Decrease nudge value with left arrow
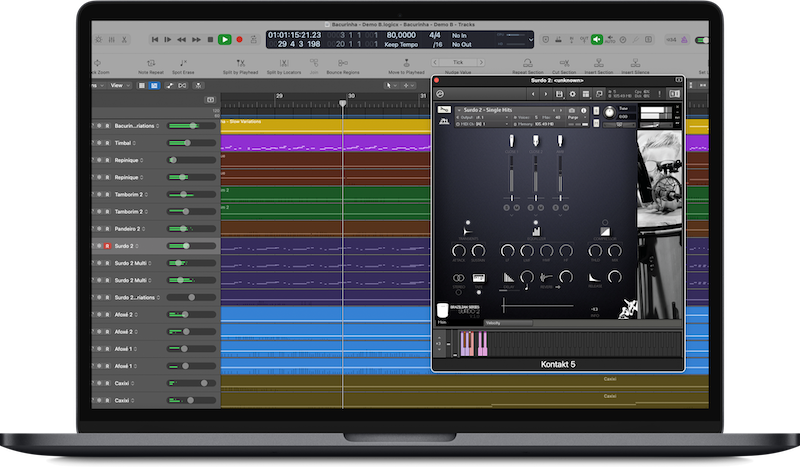 [x=435, y=62]
